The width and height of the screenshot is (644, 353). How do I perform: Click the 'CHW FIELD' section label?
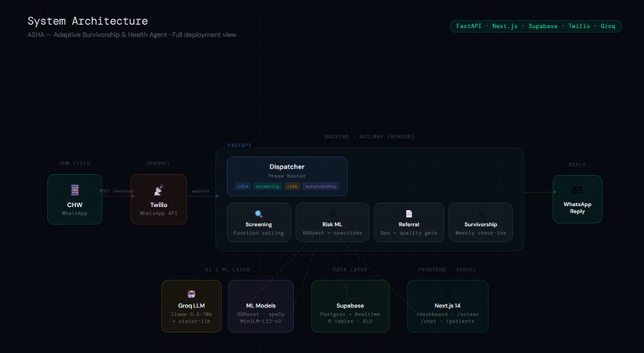click(x=74, y=164)
